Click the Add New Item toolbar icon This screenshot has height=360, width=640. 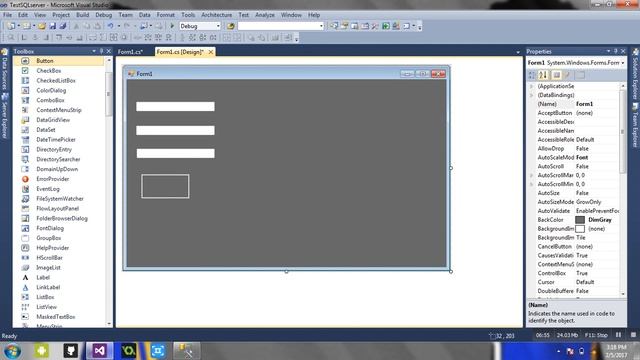click(x=26, y=26)
